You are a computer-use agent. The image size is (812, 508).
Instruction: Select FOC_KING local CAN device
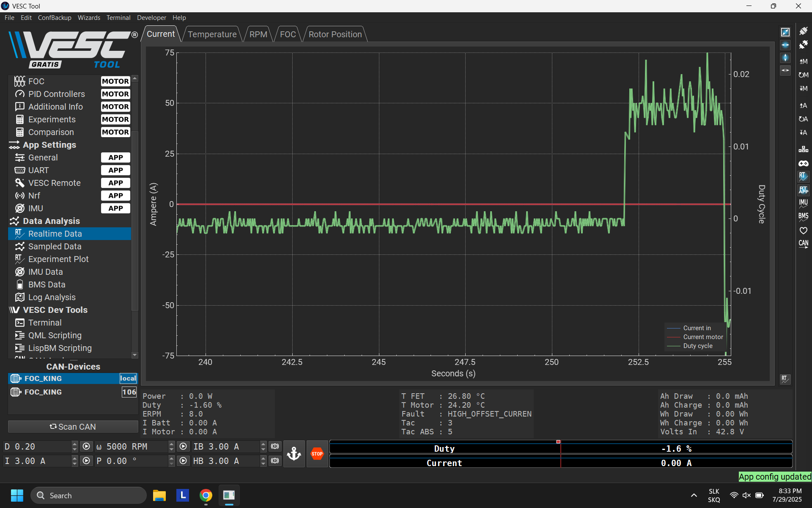point(73,378)
